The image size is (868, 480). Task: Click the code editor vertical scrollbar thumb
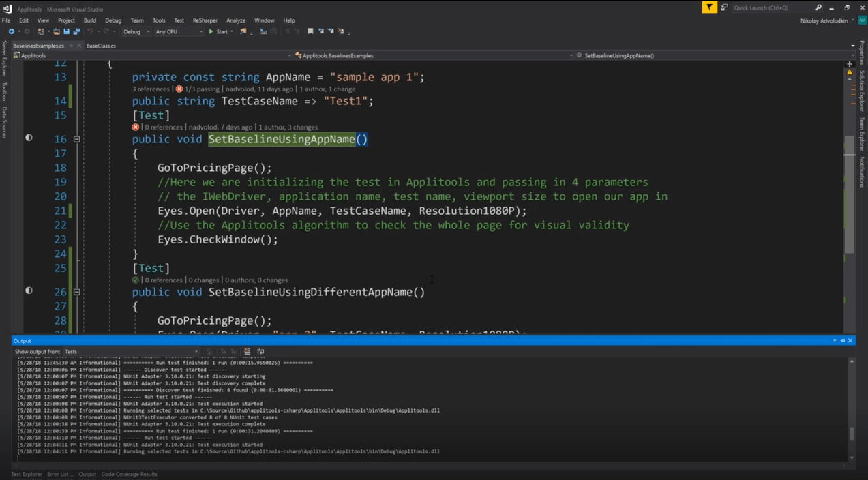(850, 194)
